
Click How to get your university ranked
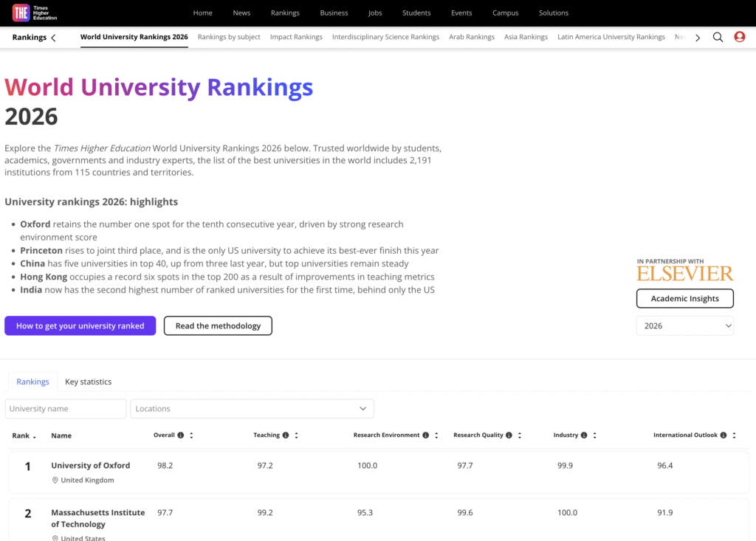(80, 325)
